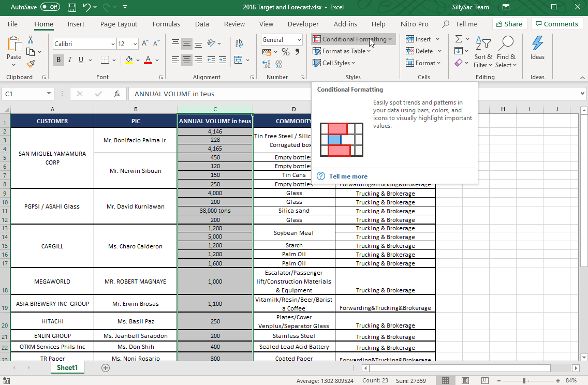Open the General number format dropdown
The image size is (588, 385).
coord(299,39)
